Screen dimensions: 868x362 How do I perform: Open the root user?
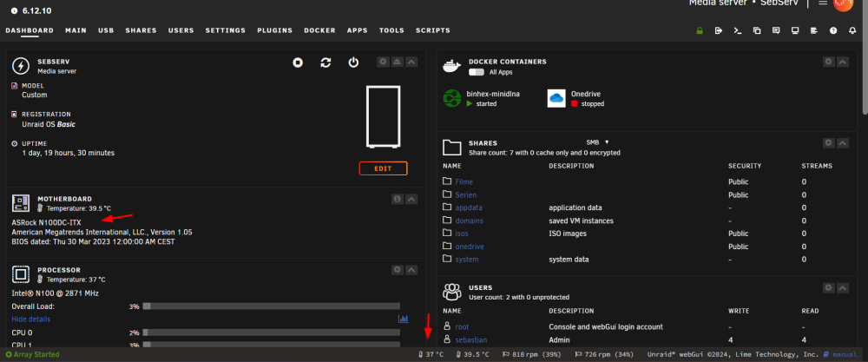tap(462, 326)
